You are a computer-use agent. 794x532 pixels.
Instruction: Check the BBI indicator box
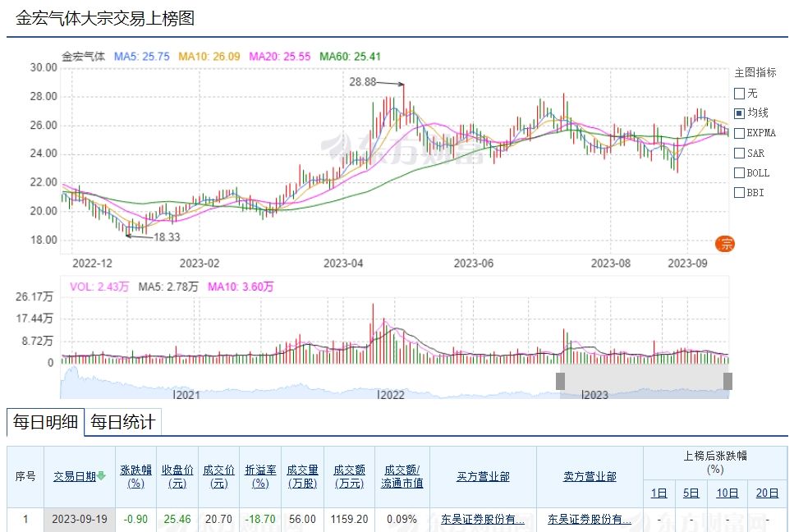739,193
